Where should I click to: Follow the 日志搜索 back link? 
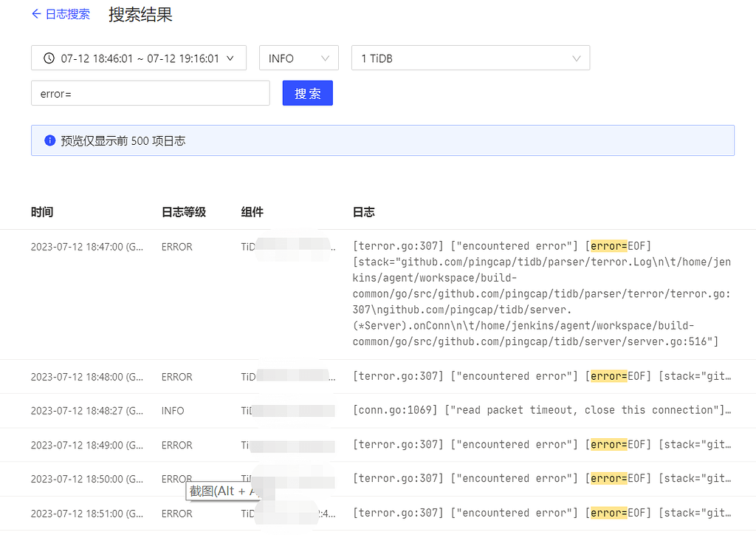(68, 13)
